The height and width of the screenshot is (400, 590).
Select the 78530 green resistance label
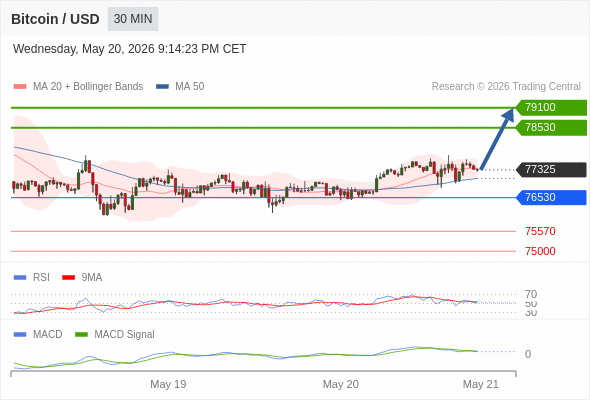click(x=551, y=128)
